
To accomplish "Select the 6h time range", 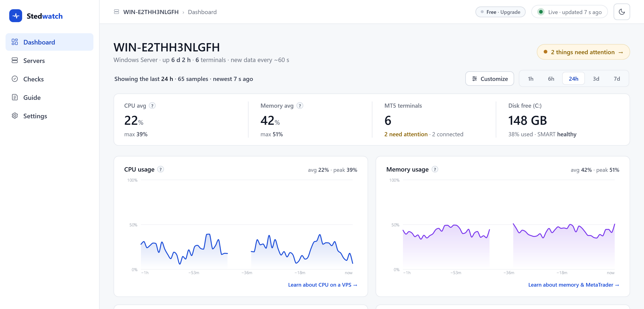I will pos(551,79).
